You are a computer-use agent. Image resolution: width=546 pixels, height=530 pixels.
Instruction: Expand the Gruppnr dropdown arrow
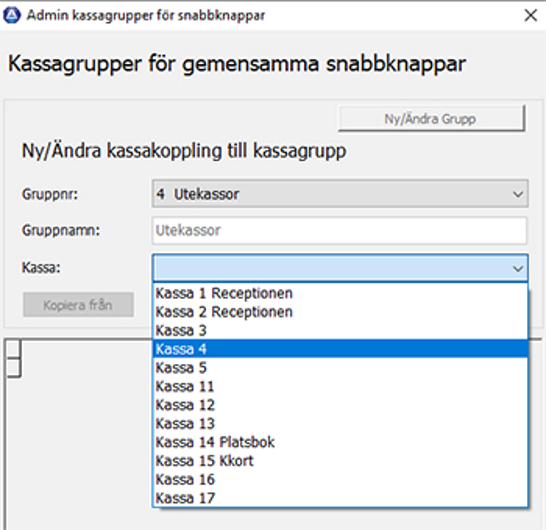(x=518, y=194)
